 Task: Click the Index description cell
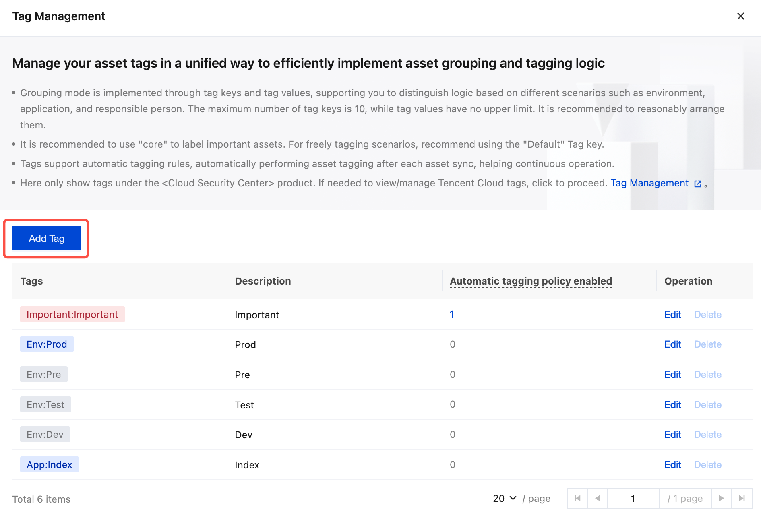[x=247, y=465]
